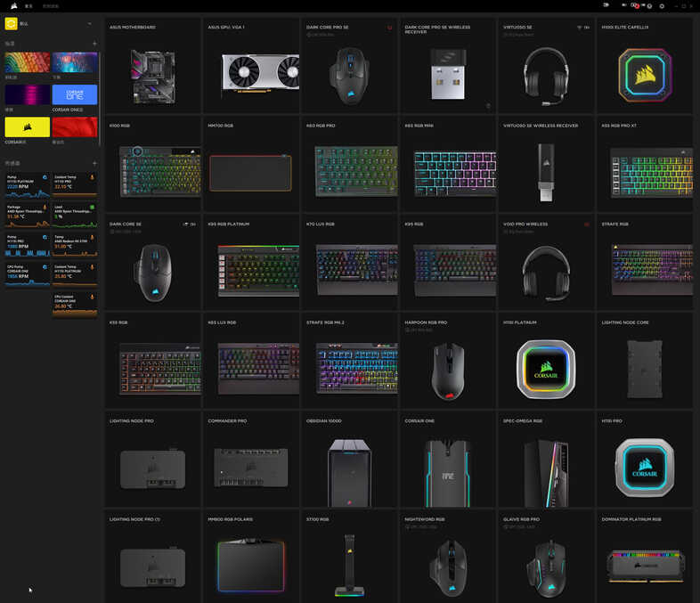Open the Dark Core SE mouse tile
Viewport: 700px width, 603px height.
coord(152,263)
